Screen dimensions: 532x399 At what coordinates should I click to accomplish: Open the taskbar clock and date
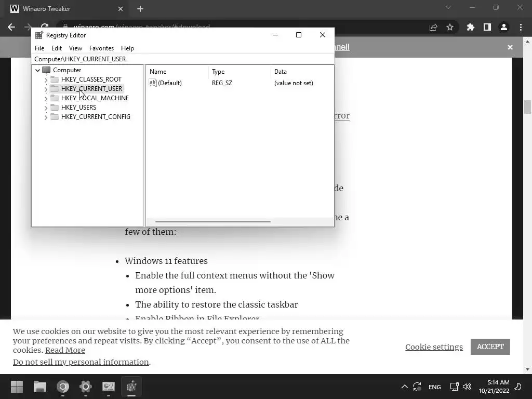coord(494,387)
